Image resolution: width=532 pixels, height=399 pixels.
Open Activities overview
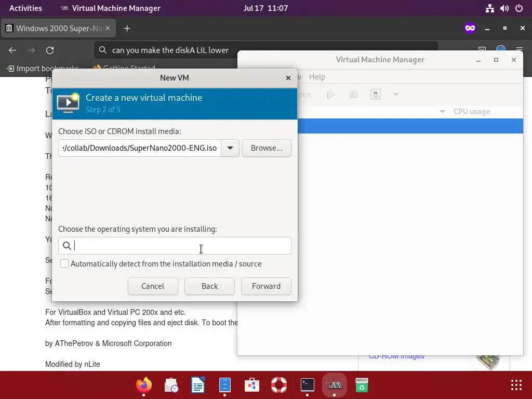(25, 8)
